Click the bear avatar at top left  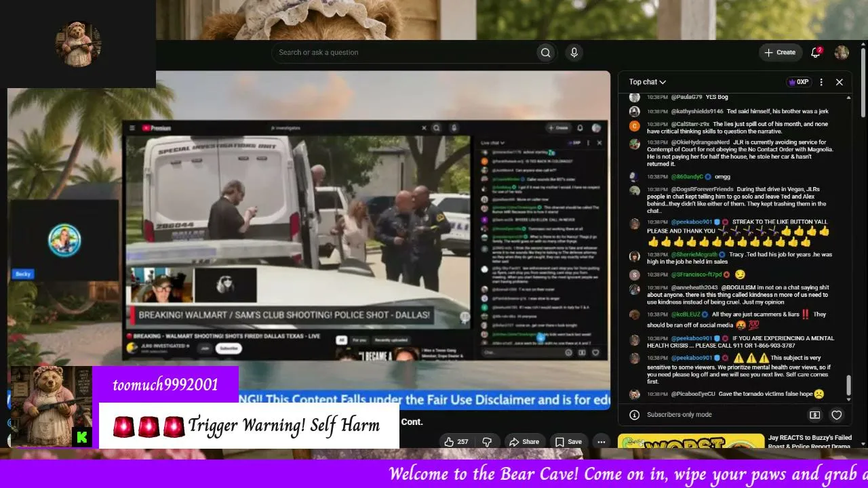78,45
